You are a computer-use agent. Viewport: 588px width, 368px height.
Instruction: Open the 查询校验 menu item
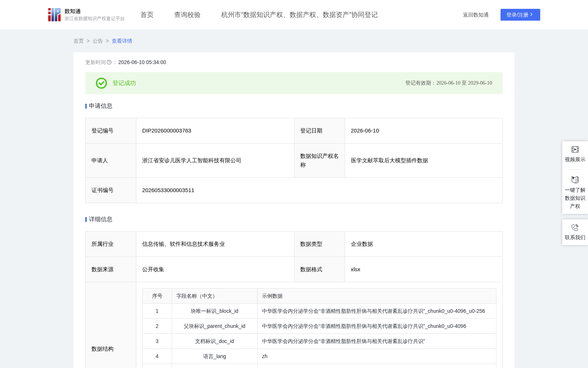click(187, 15)
